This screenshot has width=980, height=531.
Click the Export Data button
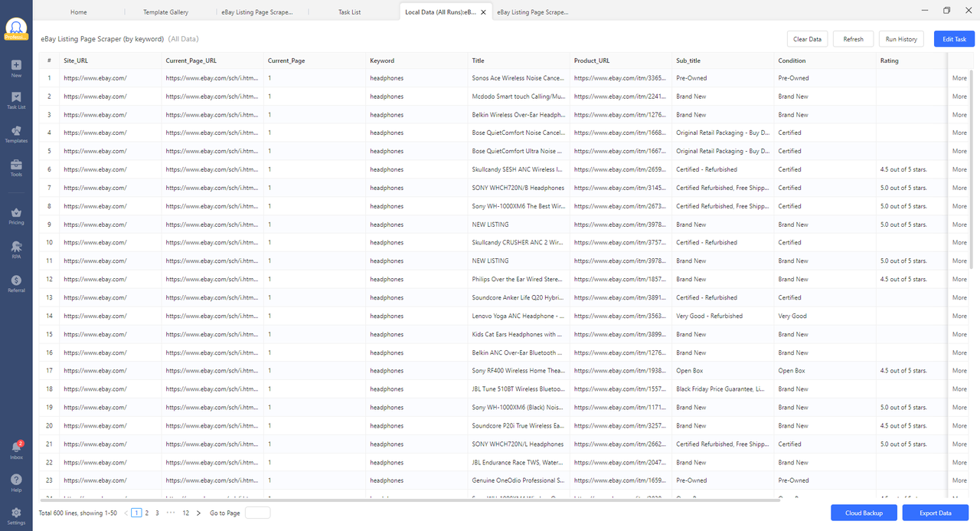935,513
